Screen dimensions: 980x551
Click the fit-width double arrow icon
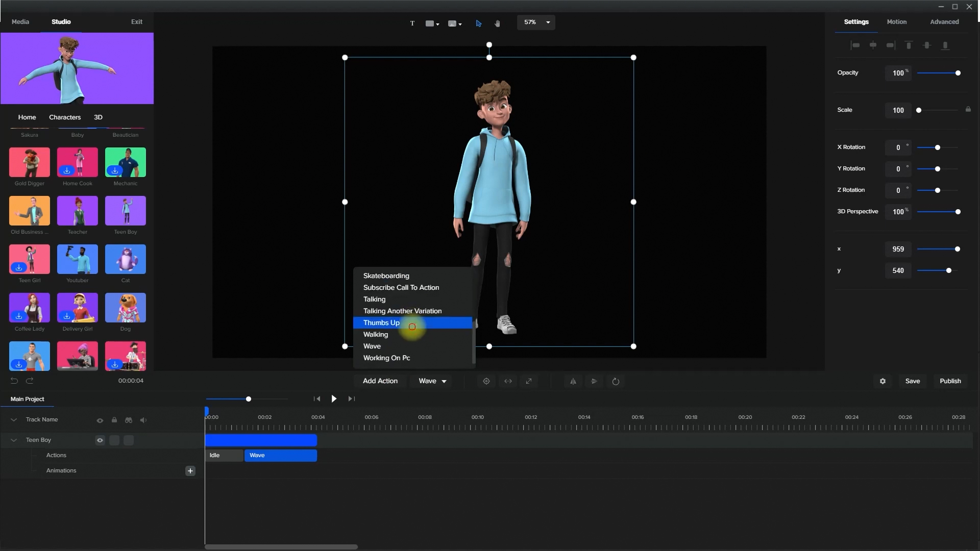508,381
